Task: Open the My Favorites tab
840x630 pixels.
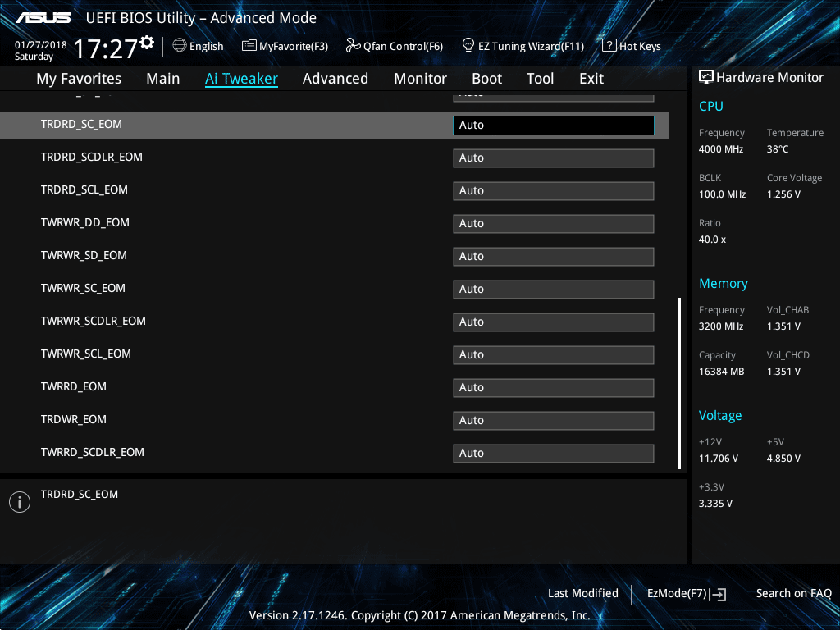Action: point(79,79)
